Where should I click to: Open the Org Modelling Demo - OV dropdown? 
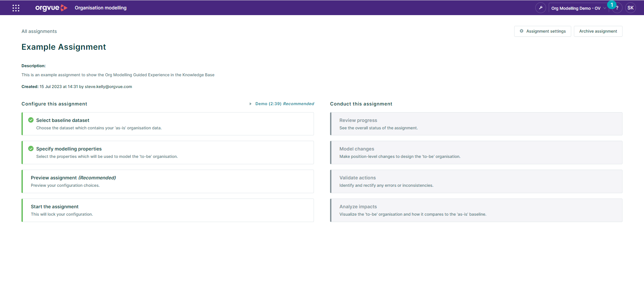point(579,8)
